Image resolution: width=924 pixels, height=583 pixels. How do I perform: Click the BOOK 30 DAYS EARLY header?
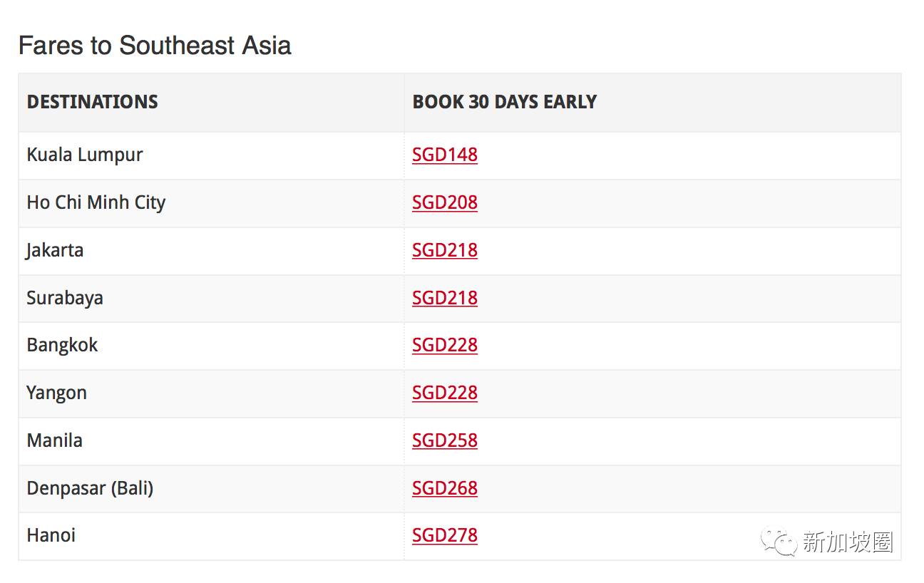click(504, 102)
